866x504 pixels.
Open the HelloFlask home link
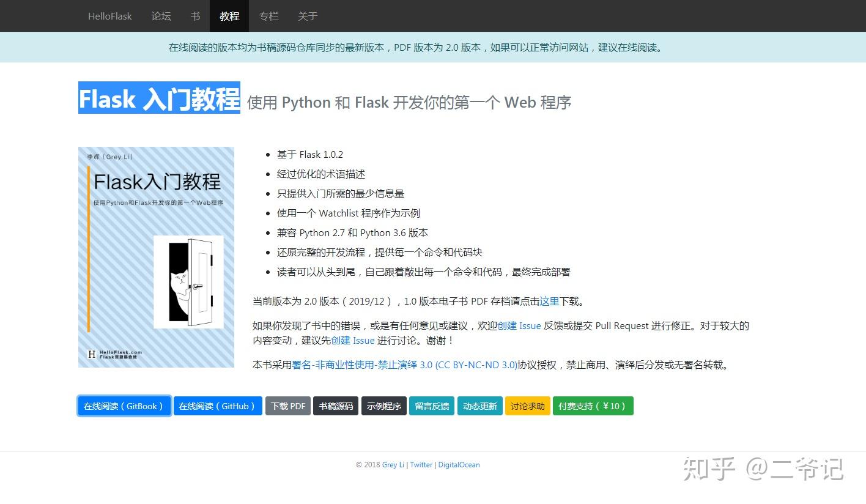click(110, 17)
